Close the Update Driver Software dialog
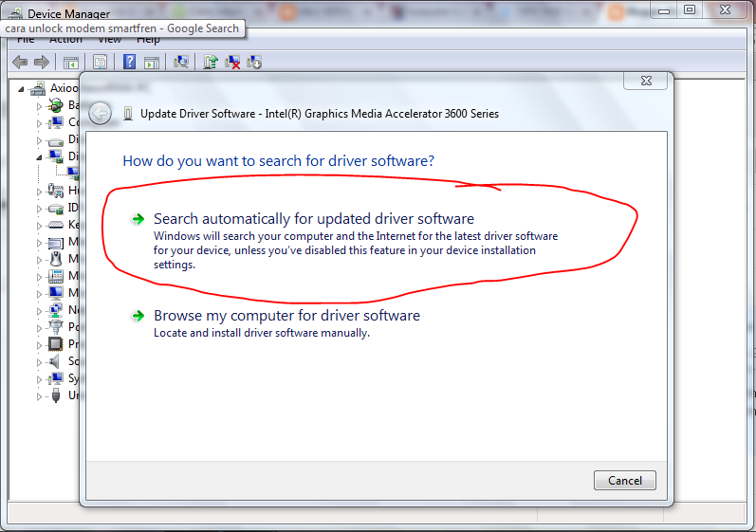756x532 pixels. (646, 81)
